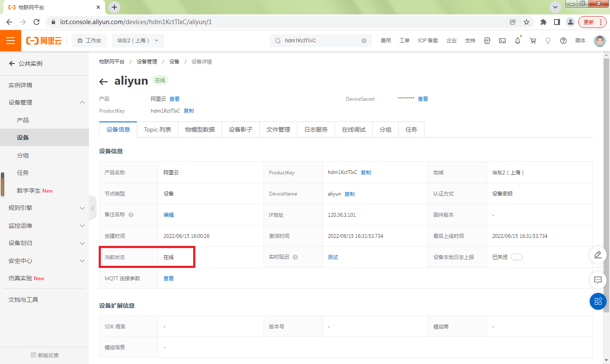Open shopping cart

[x=533, y=41]
